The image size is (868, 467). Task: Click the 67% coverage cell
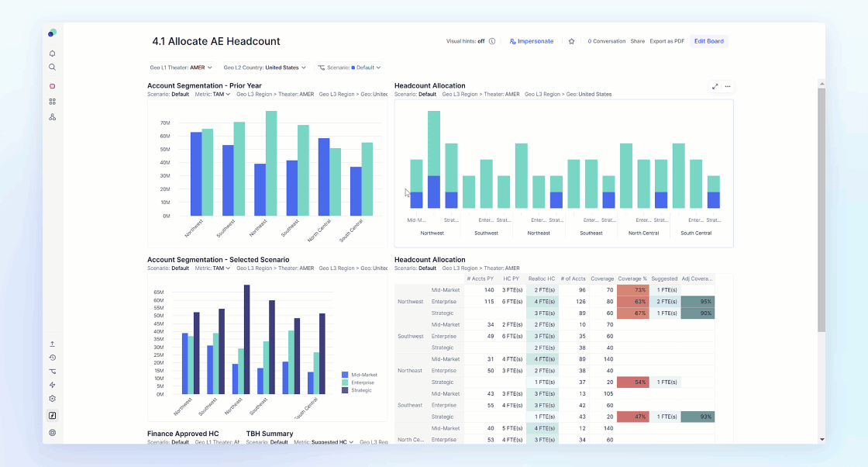point(632,313)
